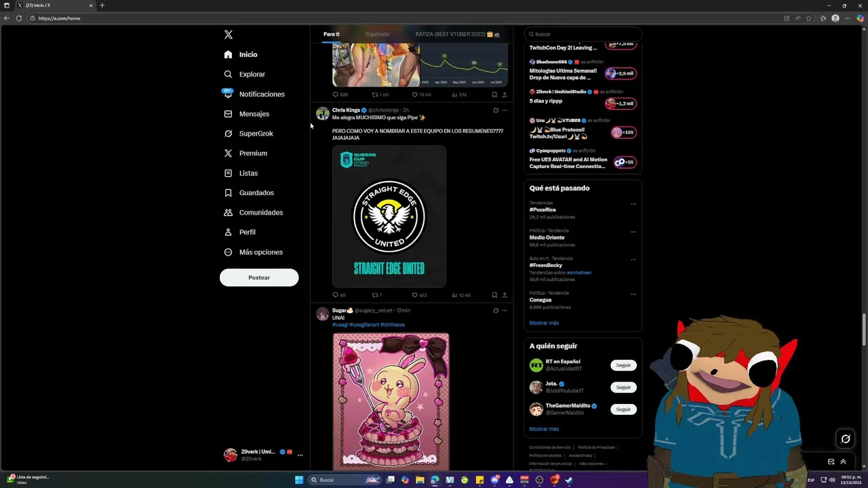
Task: Switch to the Para ti tab
Action: [x=331, y=34]
